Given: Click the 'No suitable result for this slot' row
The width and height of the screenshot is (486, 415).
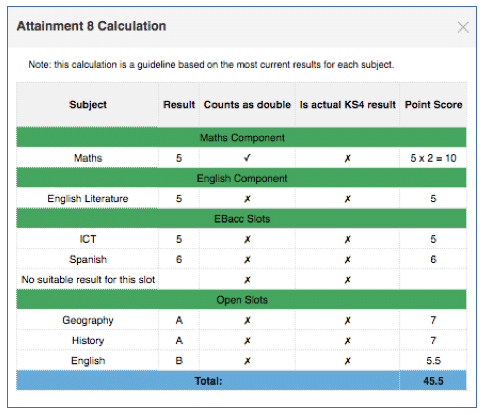Looking at the screenshot, I should (241, 279).
